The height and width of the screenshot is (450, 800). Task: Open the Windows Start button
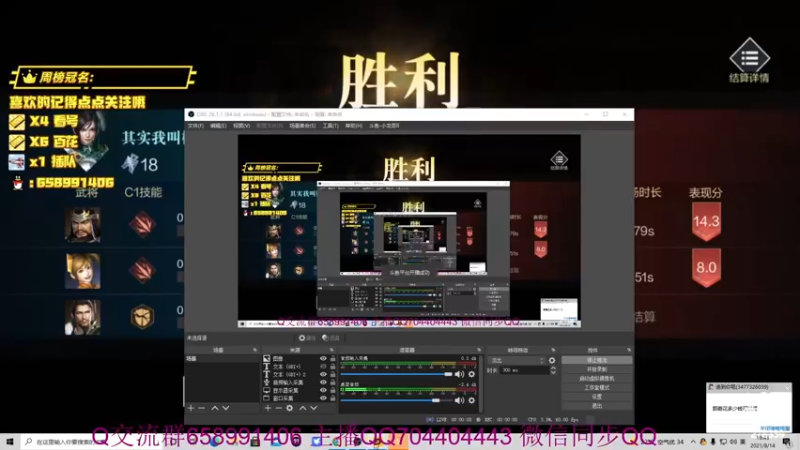click(9, 442)
